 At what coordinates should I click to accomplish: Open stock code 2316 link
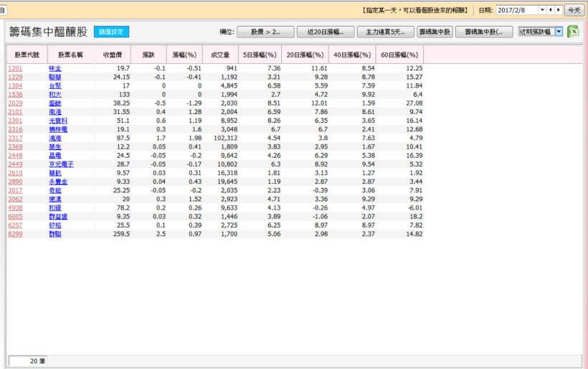point(15,129)
